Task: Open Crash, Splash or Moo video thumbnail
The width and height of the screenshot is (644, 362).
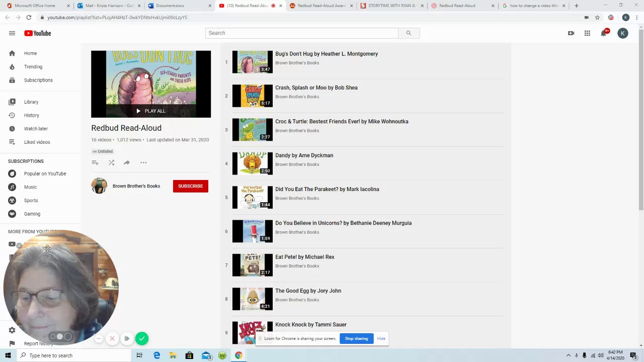Action: [x=253, y=96]
